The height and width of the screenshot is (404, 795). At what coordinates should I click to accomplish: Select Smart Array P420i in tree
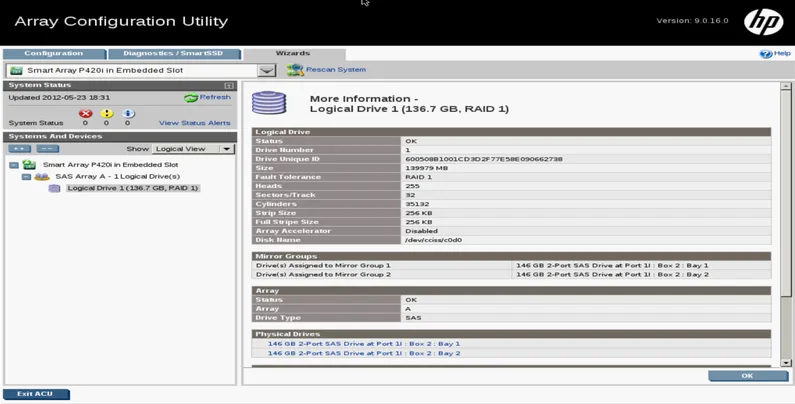pos(111,165)
